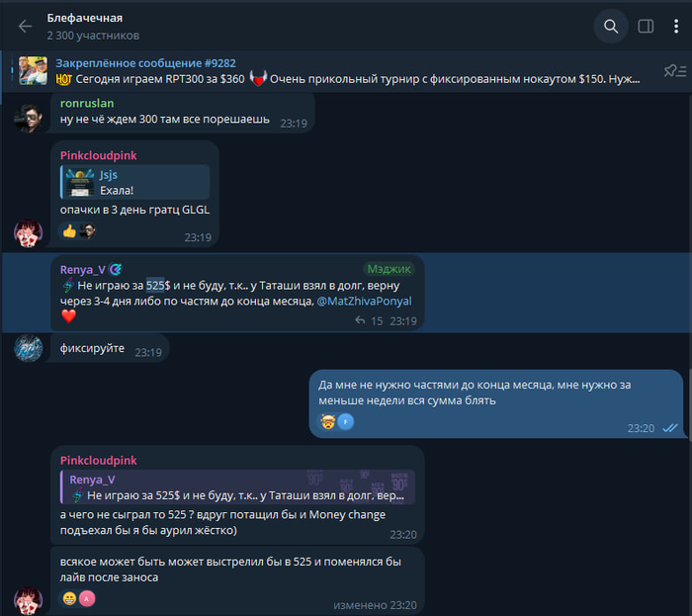The width and height of the screenshot is (692, 616).
Task: Toggle the red heart reaction
Action: (68, 316)
